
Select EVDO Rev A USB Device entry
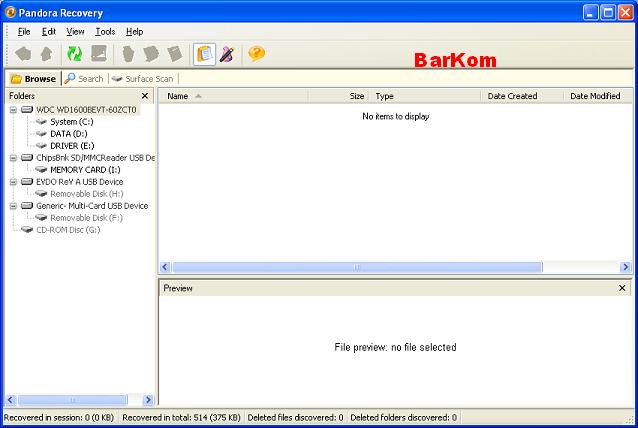pos(79,182)
